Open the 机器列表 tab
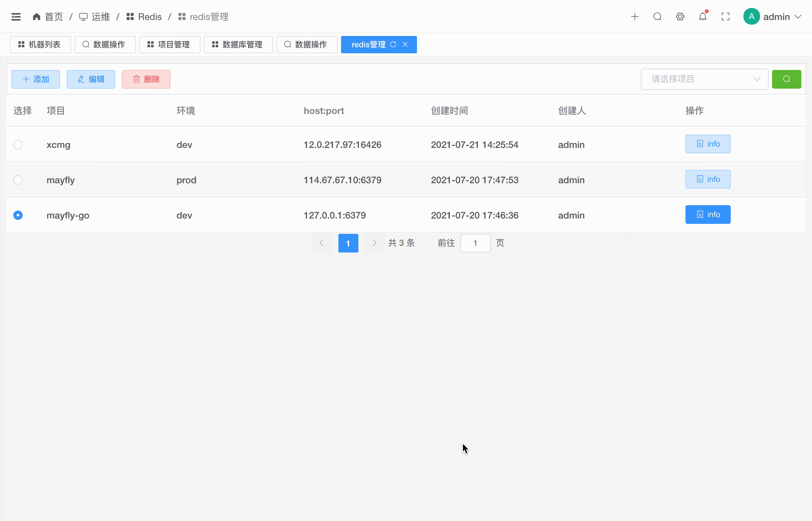This screenshot has height=521, width=812. (x=40, y=44)
